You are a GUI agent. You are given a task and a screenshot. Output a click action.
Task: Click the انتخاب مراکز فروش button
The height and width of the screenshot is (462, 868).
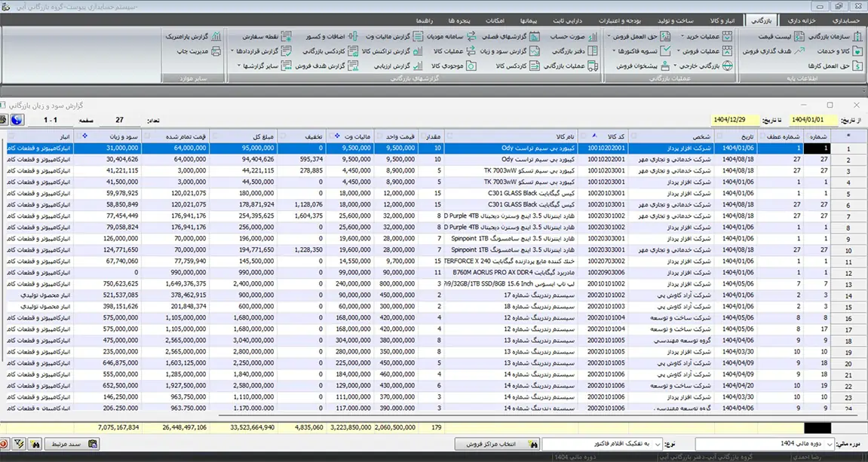(x=495, y=445)
